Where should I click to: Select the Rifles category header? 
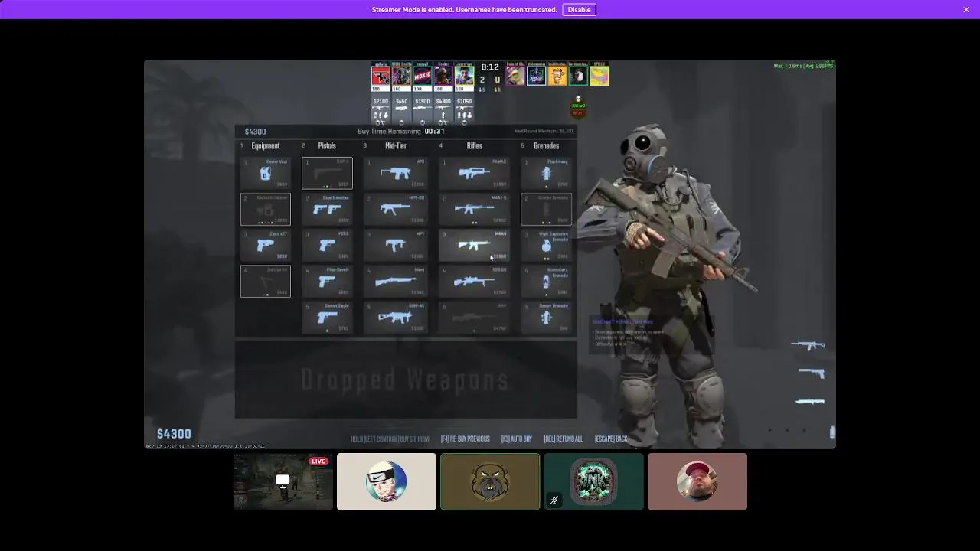[475, 146]
